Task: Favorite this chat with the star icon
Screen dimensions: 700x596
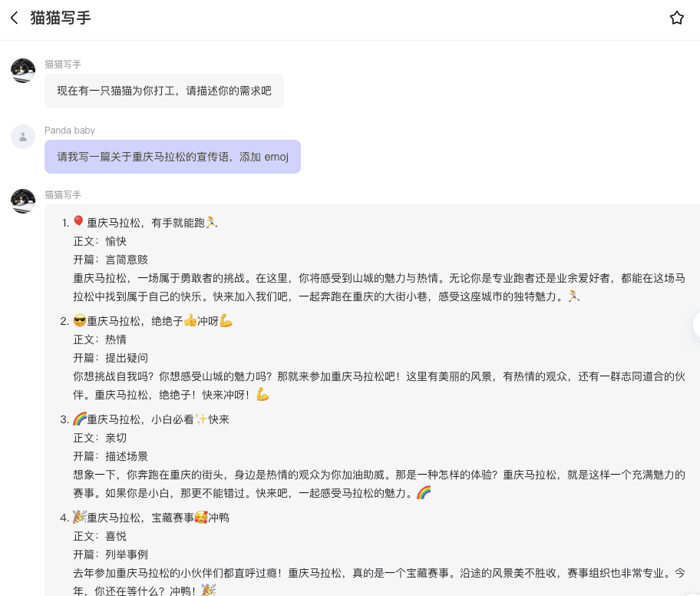Action: (x=676, y=18)
